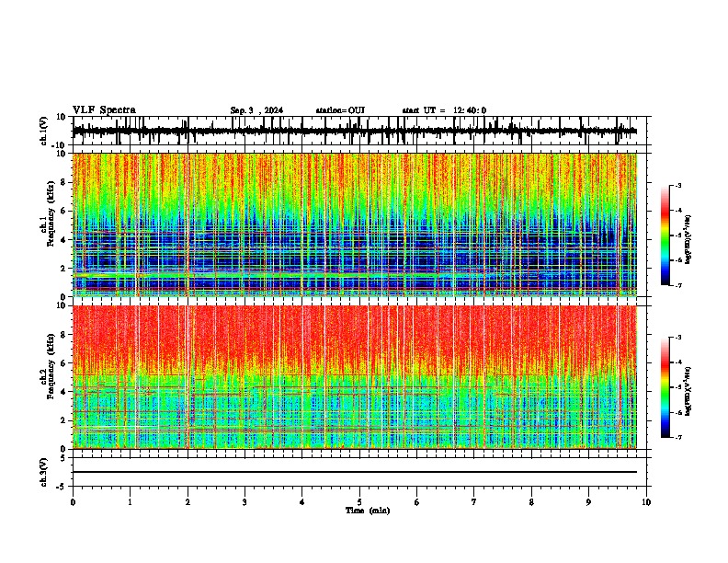Screen dimensions: 728x563
Task: Select the 'start UT = 12:40:0' text
Action: click(444, 110)
